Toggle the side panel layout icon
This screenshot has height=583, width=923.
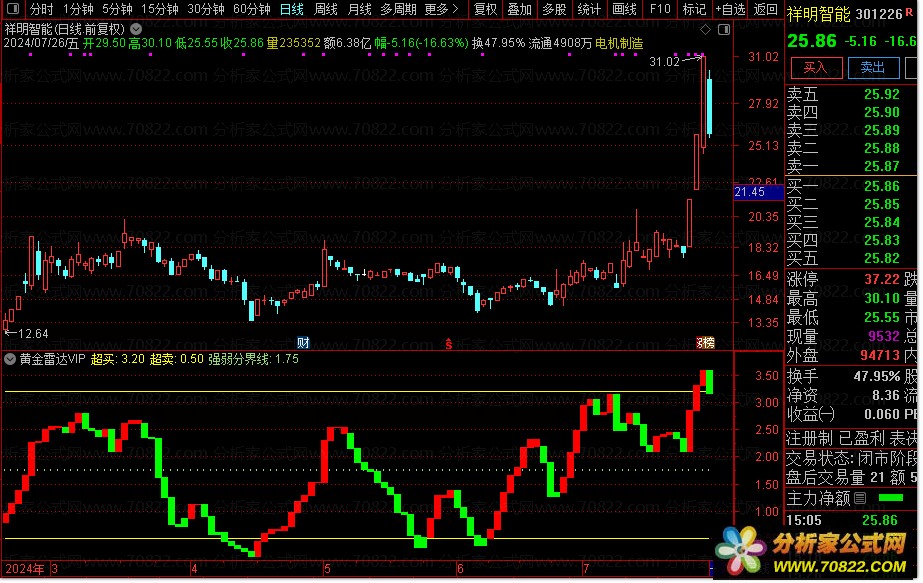(724, 29)
